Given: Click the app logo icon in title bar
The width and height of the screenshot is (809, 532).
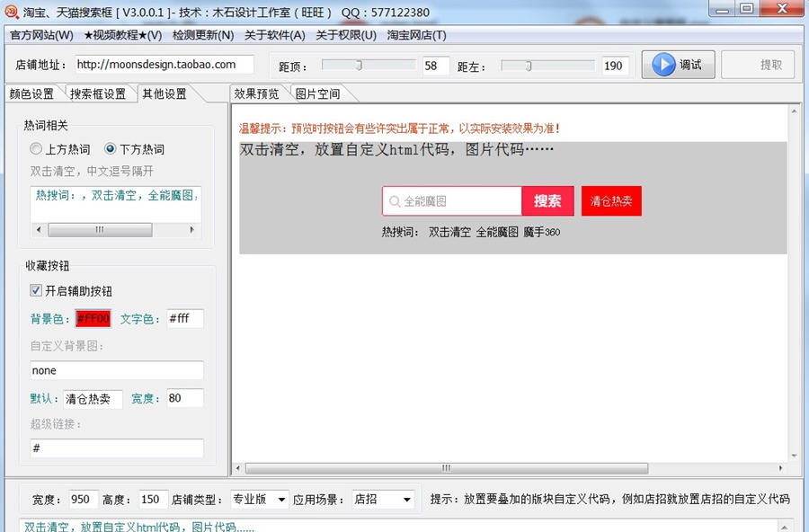Looking at the screenshot, I should [x=12, y=12].
